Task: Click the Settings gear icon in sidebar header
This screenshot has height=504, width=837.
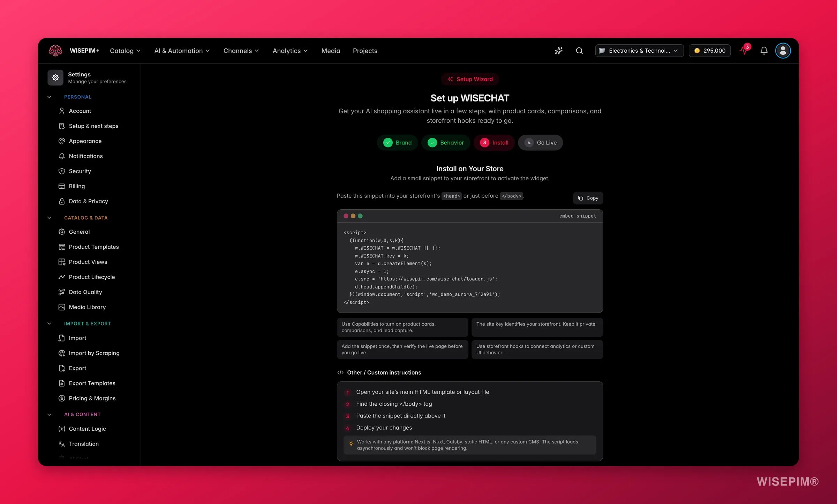Action: [x=55, y=77]
